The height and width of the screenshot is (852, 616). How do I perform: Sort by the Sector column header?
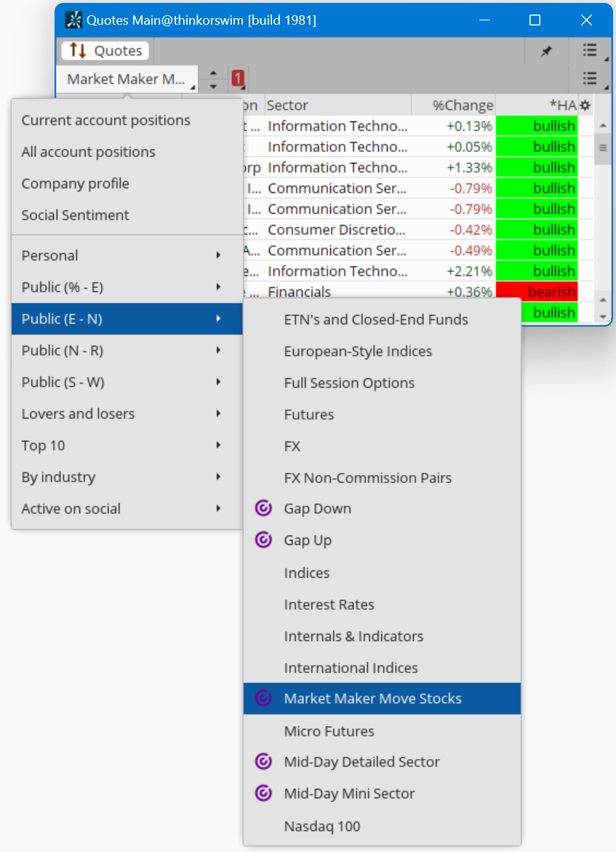337,105
